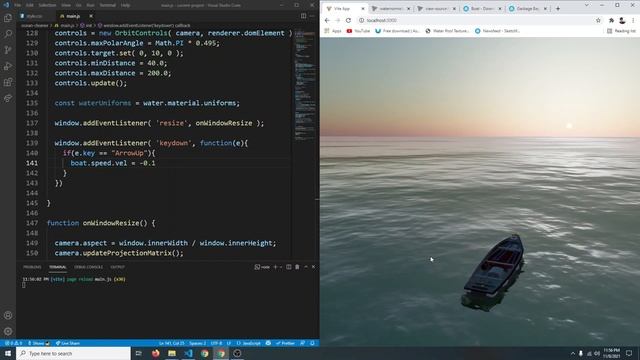Viewport: 640px width, 360px height.
Task: Open the Run and Debug view
Action: [x=8, y=66]
